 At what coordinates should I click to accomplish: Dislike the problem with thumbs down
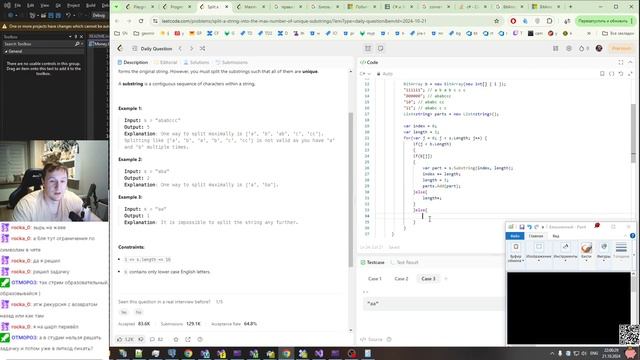coord(141,340)
